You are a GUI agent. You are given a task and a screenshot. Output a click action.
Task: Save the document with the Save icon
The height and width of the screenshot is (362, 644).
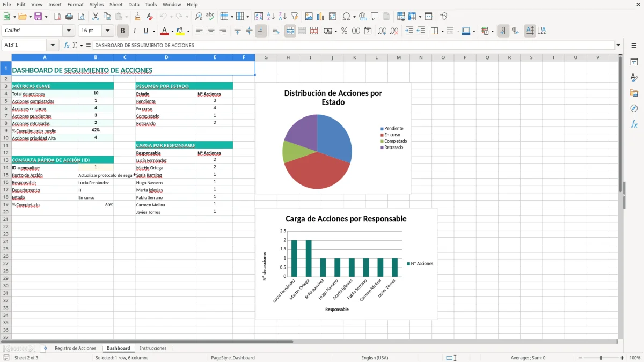[x=38, y=17]
